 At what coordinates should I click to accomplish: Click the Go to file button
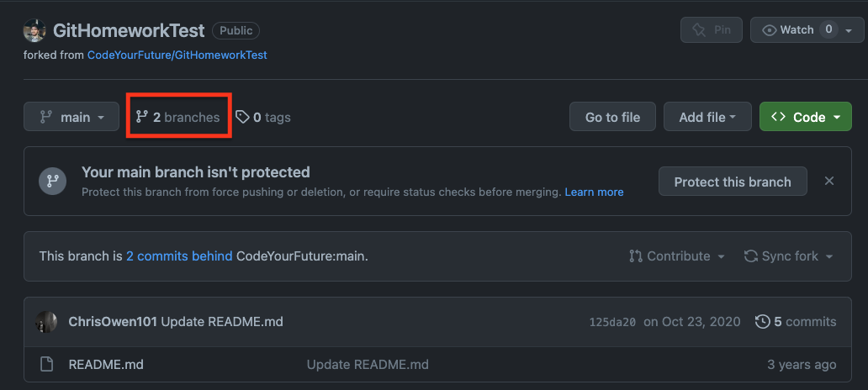[612, 118]
